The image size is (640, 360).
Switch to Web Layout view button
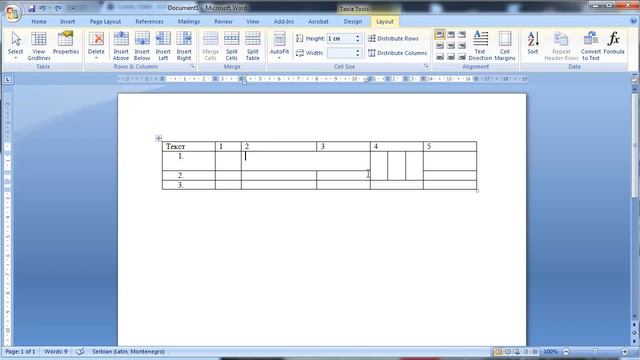click(x=516, y=351)
